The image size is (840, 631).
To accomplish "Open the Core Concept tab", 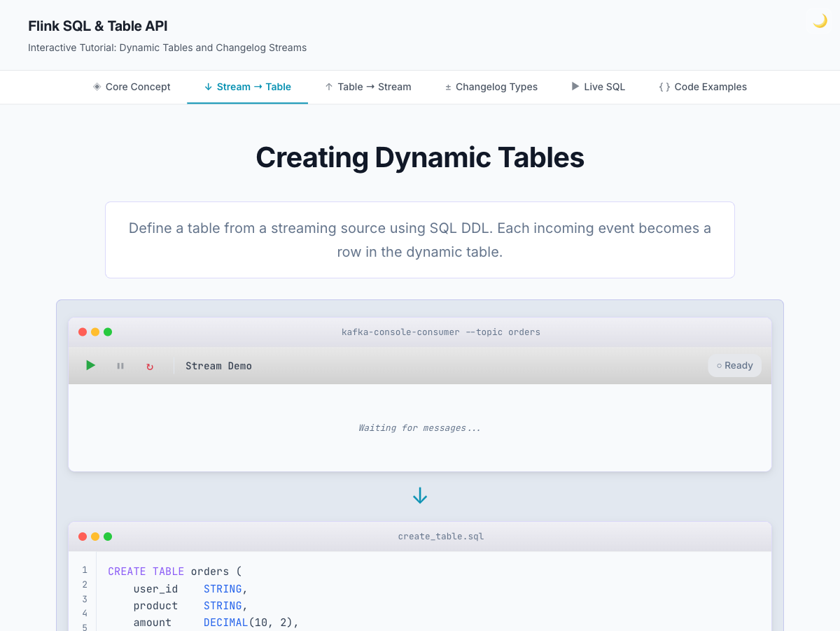I will 132,87.
